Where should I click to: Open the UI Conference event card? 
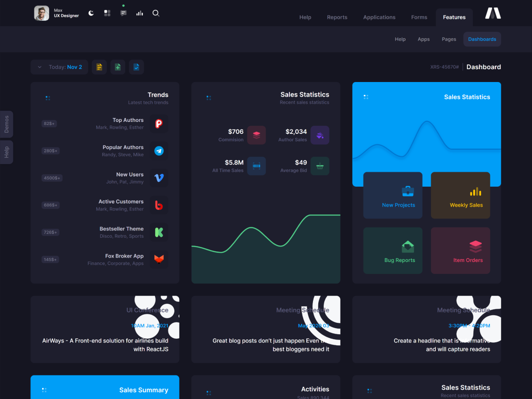pyautogui.click(x=105, y=329)
